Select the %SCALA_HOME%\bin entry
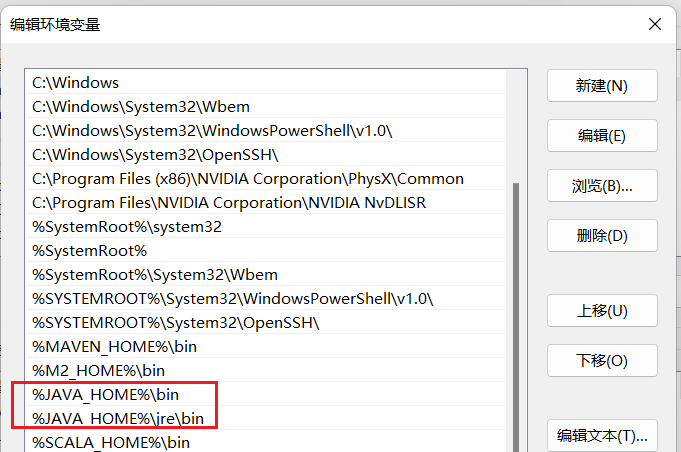This screenshot has width=681, height=452. (265, 442)
